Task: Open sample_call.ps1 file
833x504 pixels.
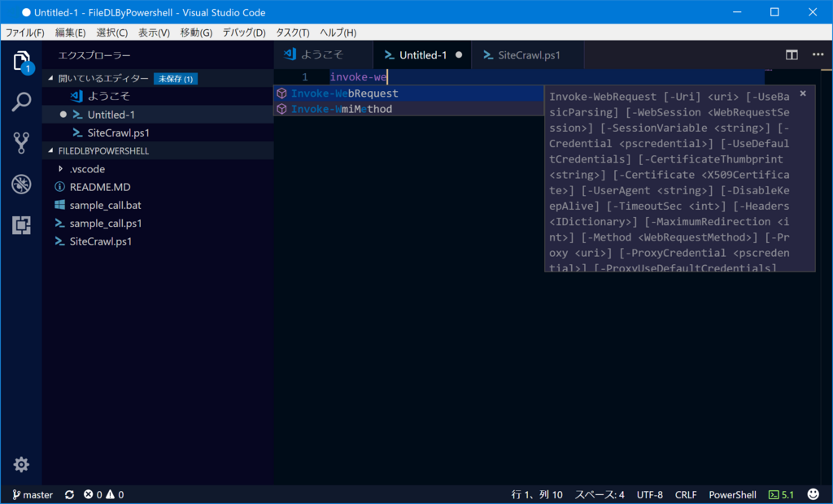Action: [x=158, y=223]
